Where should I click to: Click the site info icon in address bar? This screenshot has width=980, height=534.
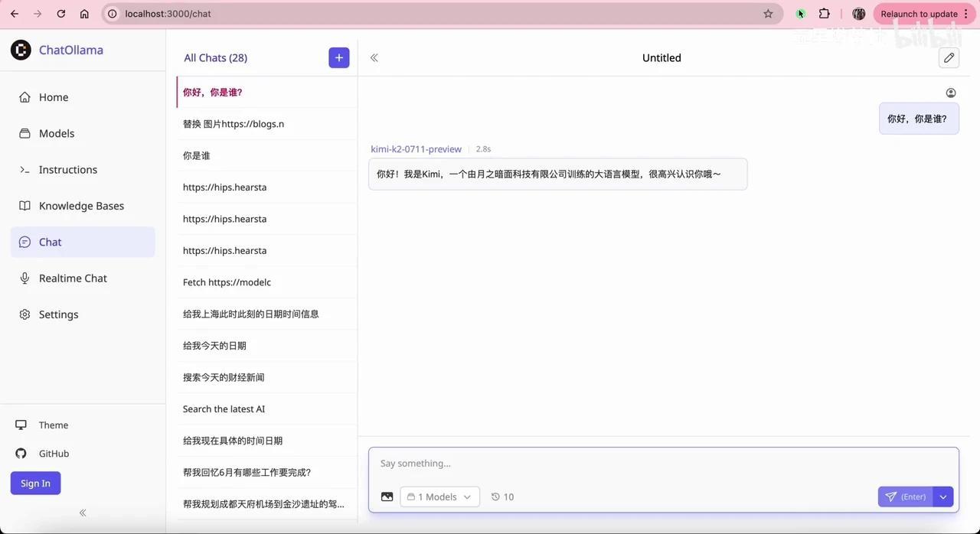[113, 14]
